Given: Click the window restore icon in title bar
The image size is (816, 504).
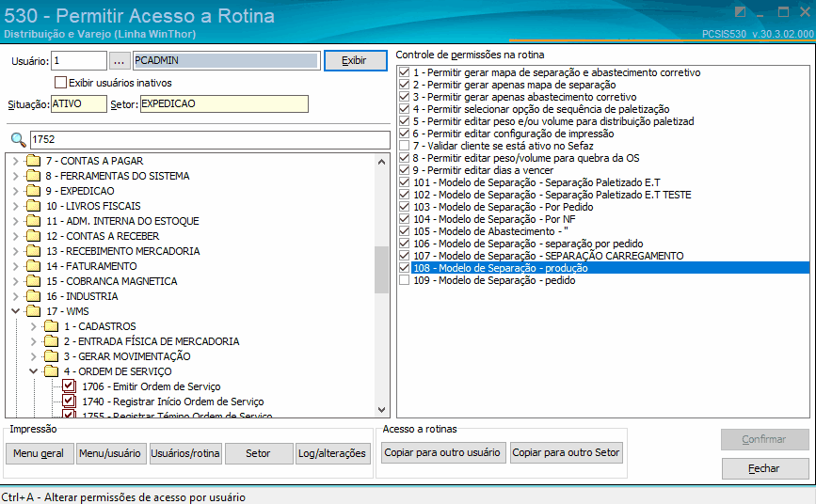Looking at the screenshot, I should point(783,12).
